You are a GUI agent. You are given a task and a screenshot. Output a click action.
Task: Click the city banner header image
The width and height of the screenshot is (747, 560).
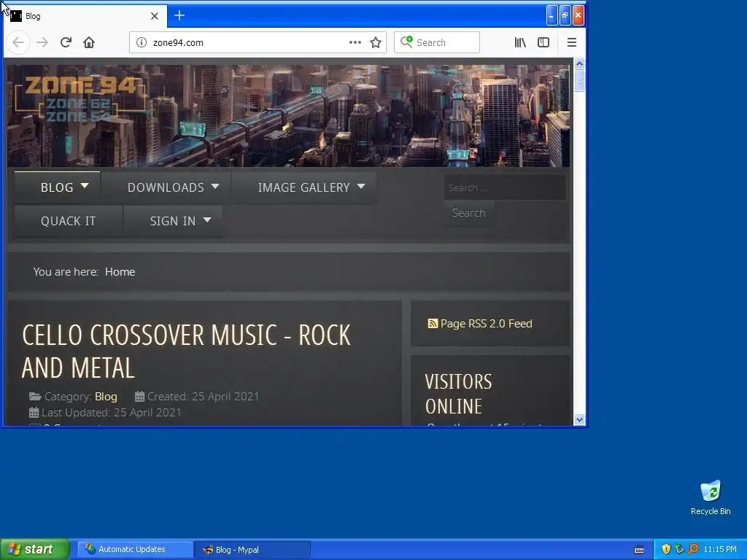(x=288, y=116)
